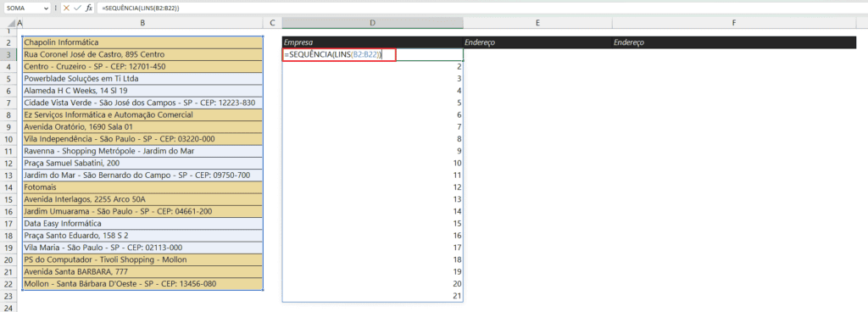The image size is (868, 312).
Task: Select row 22 header
Action: [x=8, y=284]
